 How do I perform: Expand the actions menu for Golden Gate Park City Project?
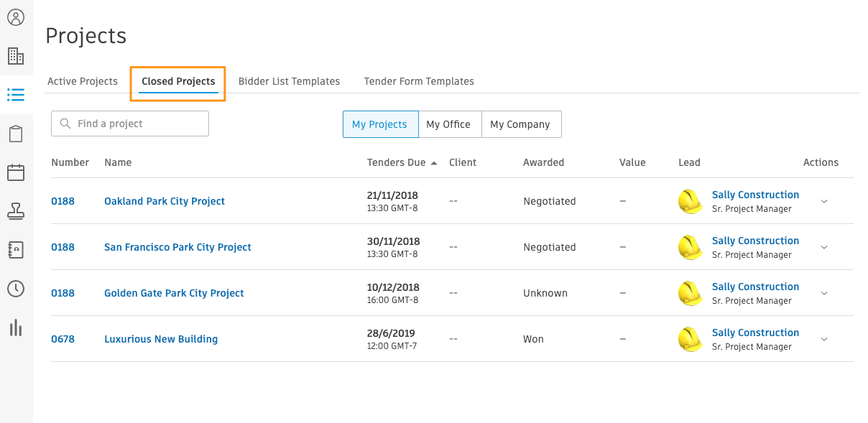click(824, 293)
